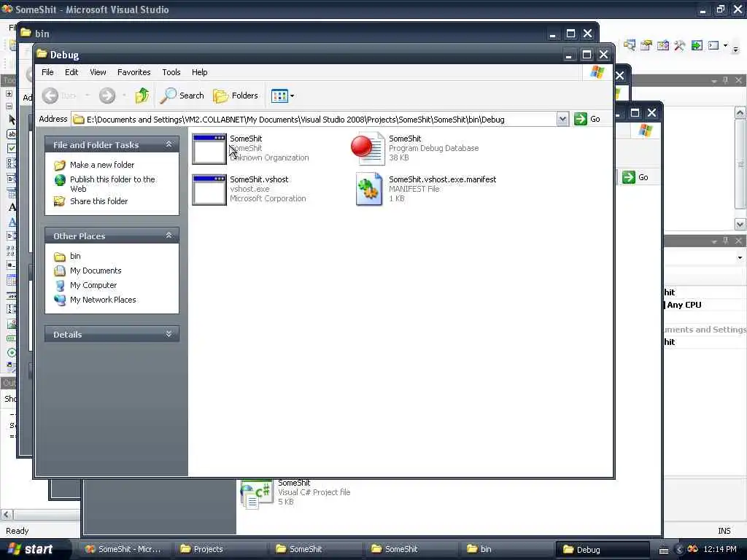Open Object Browser from Visual Studio toolbar

pos(662,45)
